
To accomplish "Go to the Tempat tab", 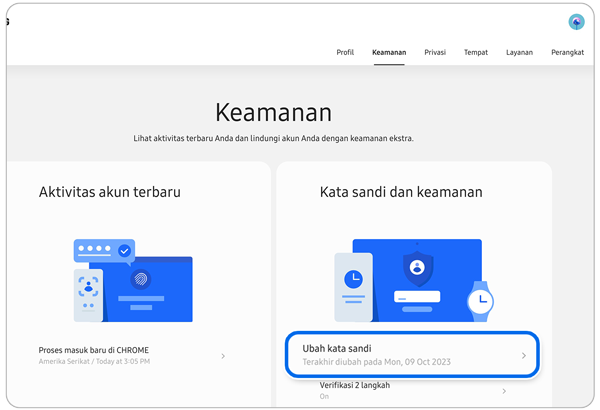I will (x=476, y=52).
